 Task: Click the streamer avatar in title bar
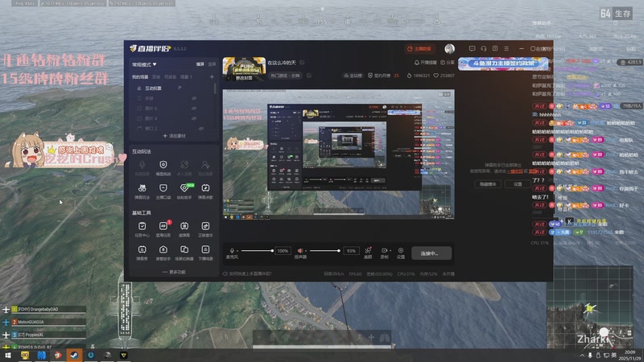(x=449, y=48)
